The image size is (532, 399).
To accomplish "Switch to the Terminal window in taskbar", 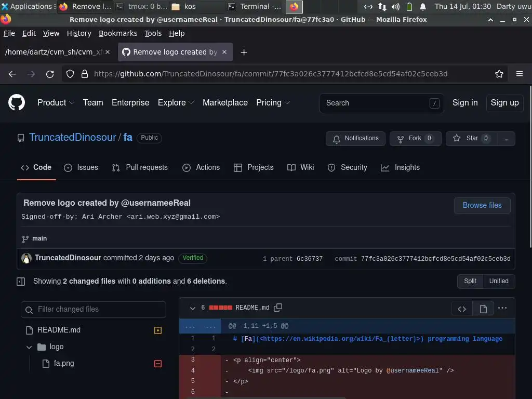I will [255, 6].
